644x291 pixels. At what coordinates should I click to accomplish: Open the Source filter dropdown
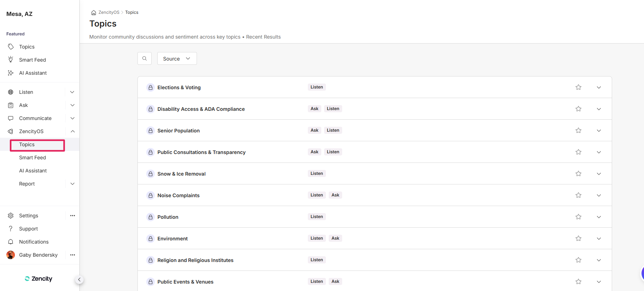point(177,59)
